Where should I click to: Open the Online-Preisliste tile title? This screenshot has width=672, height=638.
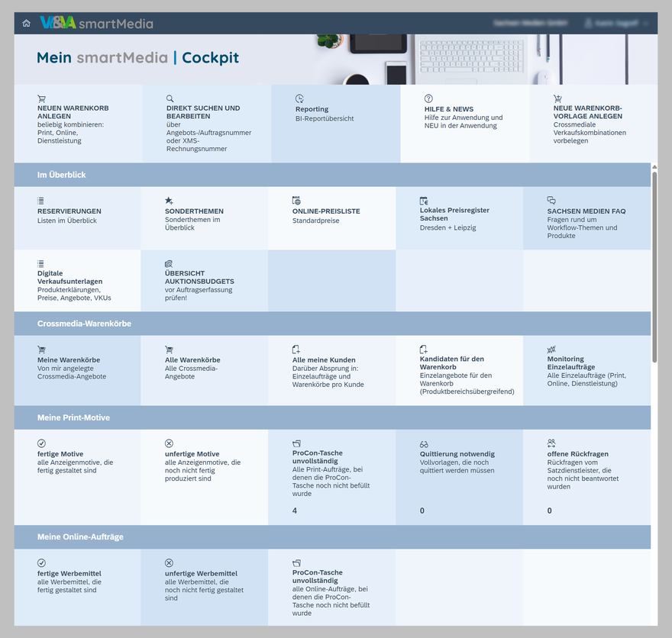click(x=326, y=211)
